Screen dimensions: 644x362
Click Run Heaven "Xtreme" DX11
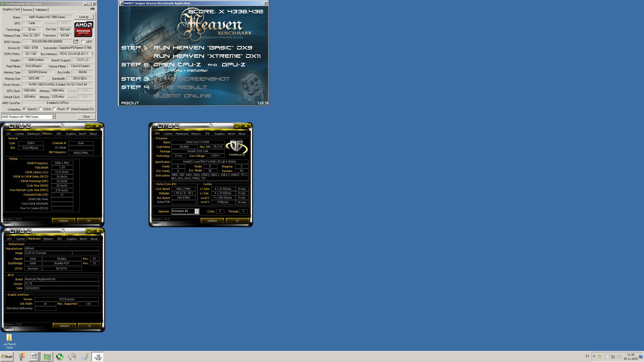coord(207,56)
